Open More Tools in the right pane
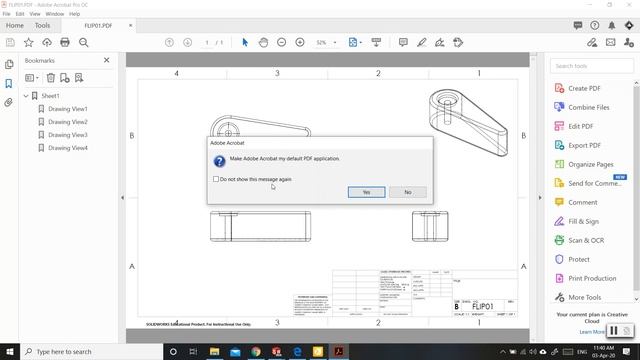Screen dimensions: 640x360 (584, 297)
